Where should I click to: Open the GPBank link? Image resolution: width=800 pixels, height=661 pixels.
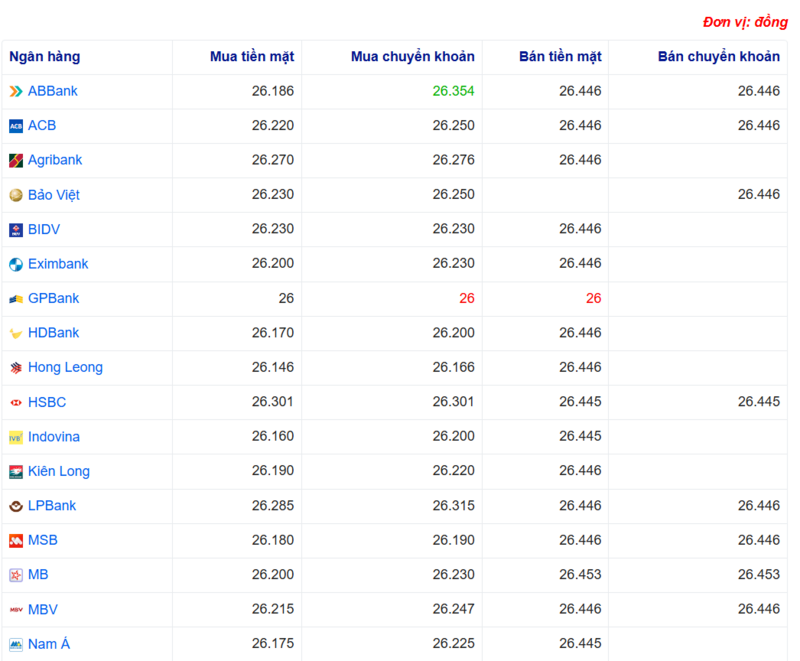[53, 298]
